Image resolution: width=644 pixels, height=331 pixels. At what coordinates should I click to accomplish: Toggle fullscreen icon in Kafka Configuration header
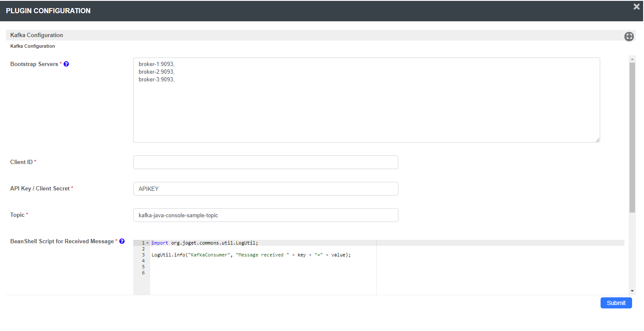[629, 37]
